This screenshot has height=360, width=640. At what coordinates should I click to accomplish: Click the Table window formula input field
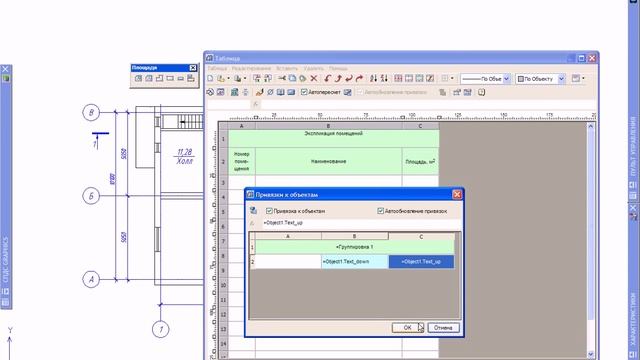point(428,104)
